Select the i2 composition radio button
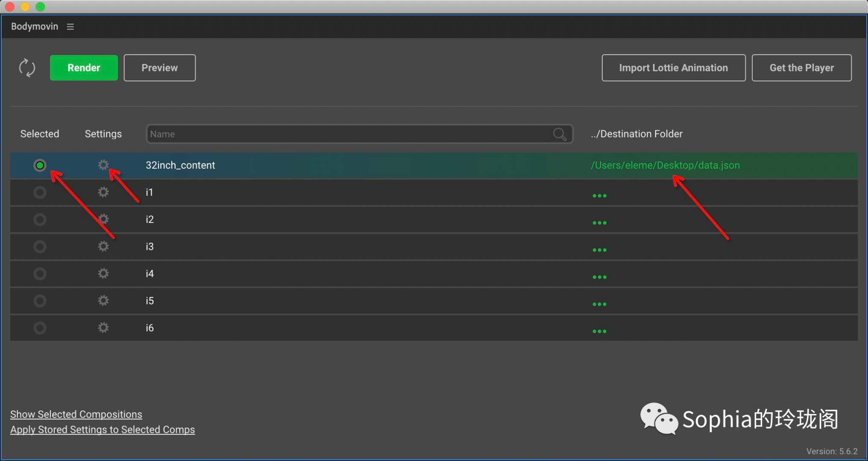Viewport: 868px width, 461px height. tap(40, 219)
